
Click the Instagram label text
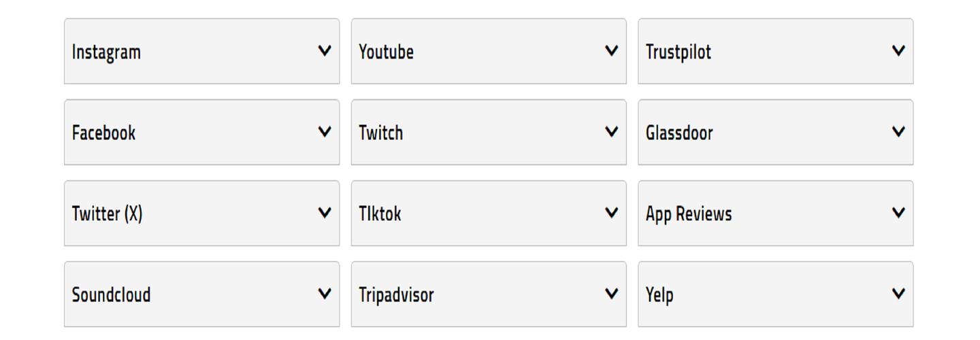106,52
